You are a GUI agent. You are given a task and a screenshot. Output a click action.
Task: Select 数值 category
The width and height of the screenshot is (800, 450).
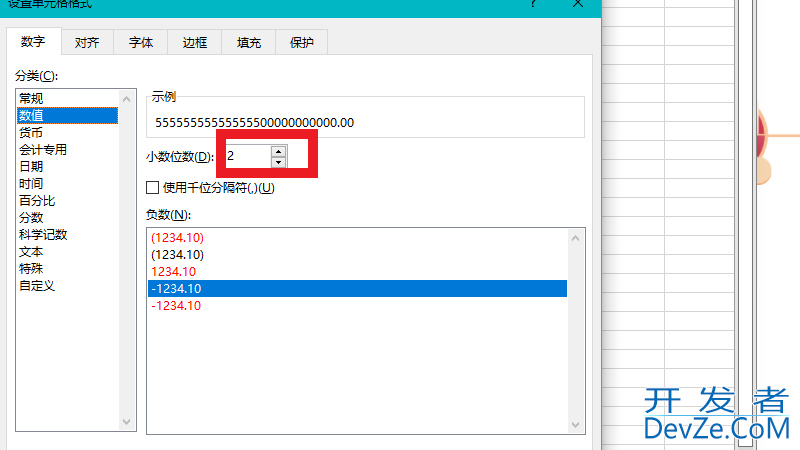click(68, 115)
